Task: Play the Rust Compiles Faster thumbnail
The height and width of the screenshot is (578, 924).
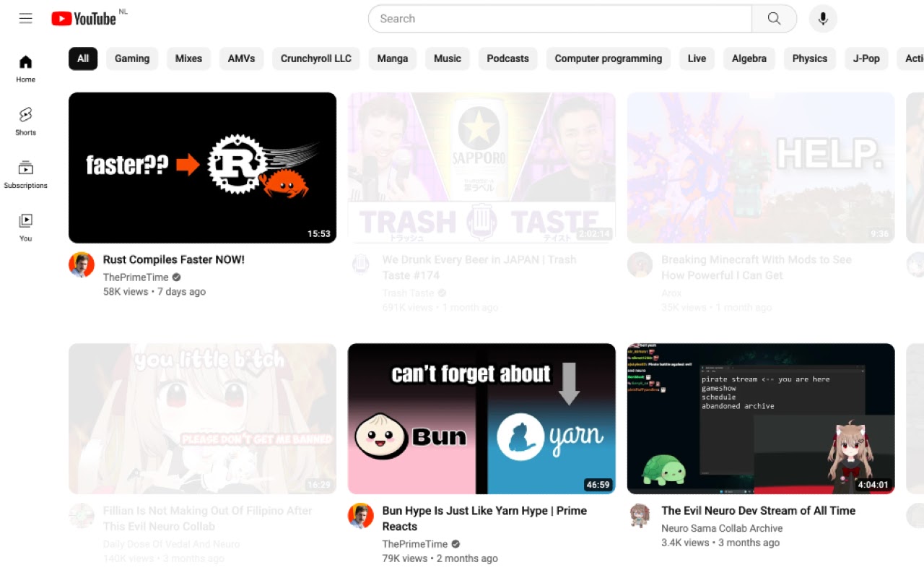Action: (x=202, y=168)
